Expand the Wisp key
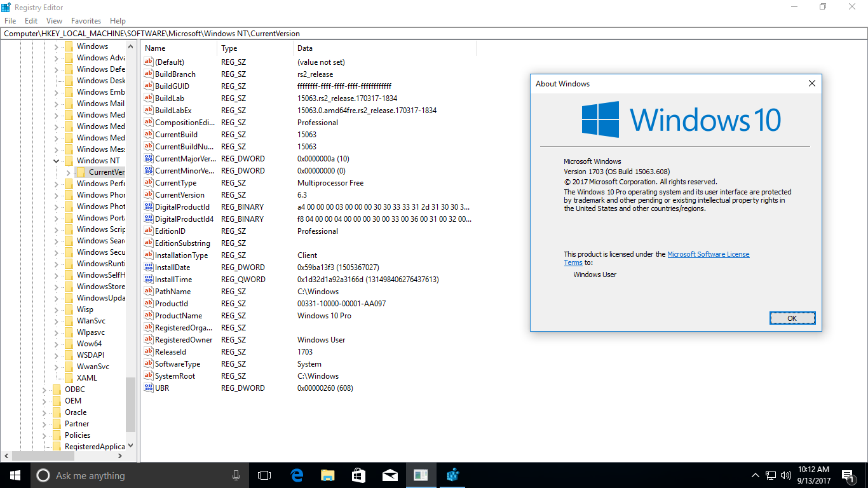The height and width of the screenshot is (488, 868). [x=57, y=309]
